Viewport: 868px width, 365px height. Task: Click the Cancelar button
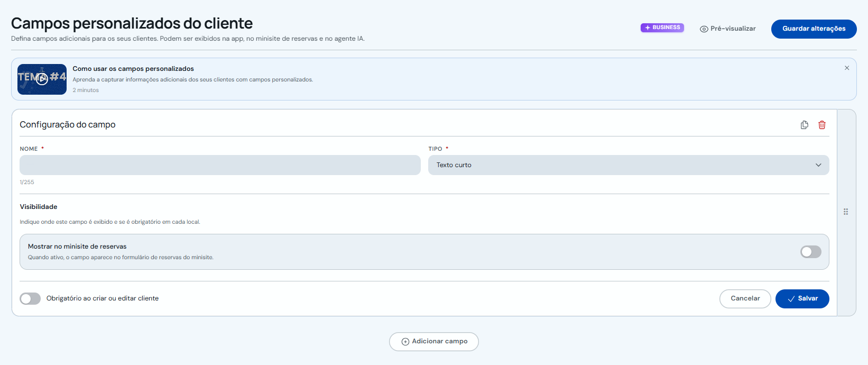pyautogui.click(x=745, y=299)
